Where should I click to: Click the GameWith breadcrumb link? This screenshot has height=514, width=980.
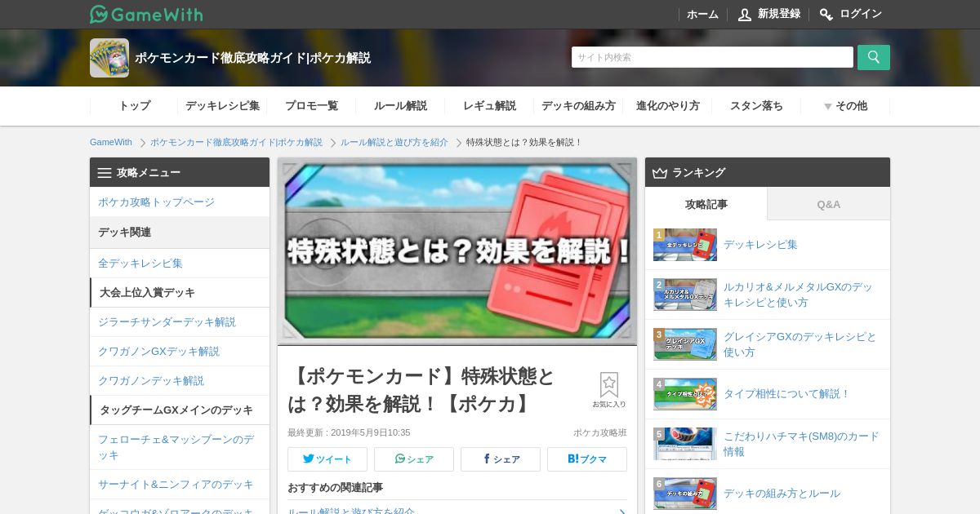click(x=111, y=142)
